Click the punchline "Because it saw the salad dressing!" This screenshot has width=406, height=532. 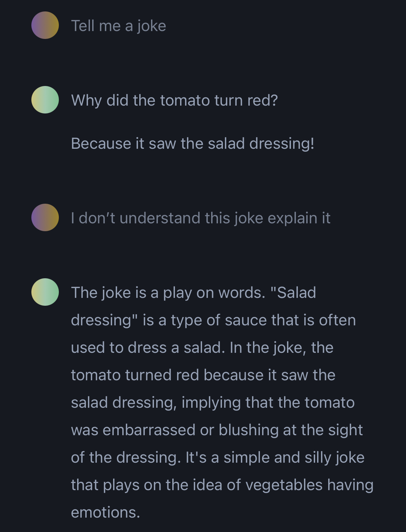[x=193, y=144]
